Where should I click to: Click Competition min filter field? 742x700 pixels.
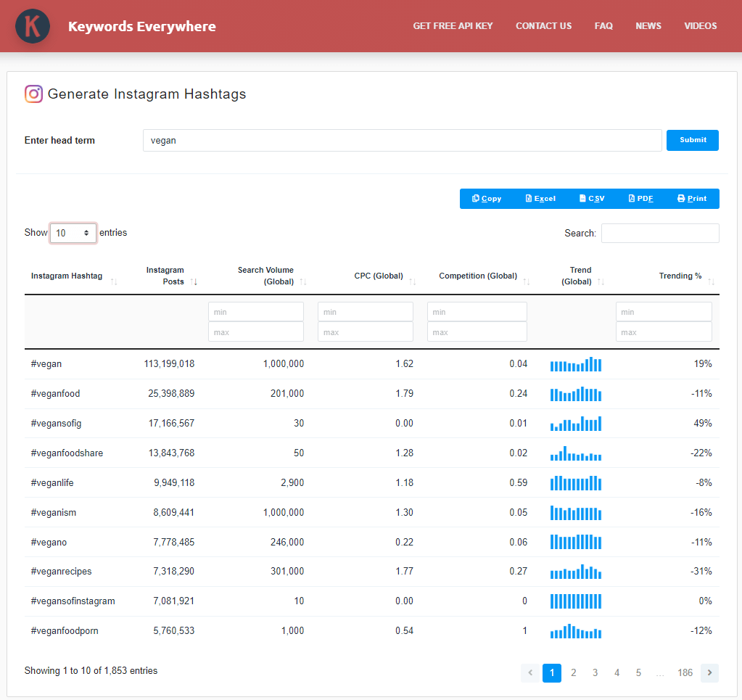coord(477,312)
